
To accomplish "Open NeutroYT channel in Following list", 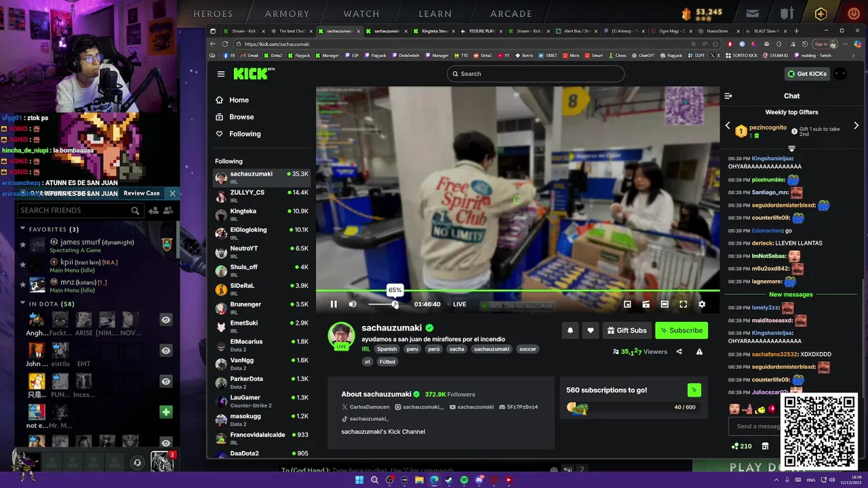I will click(262, 252).
